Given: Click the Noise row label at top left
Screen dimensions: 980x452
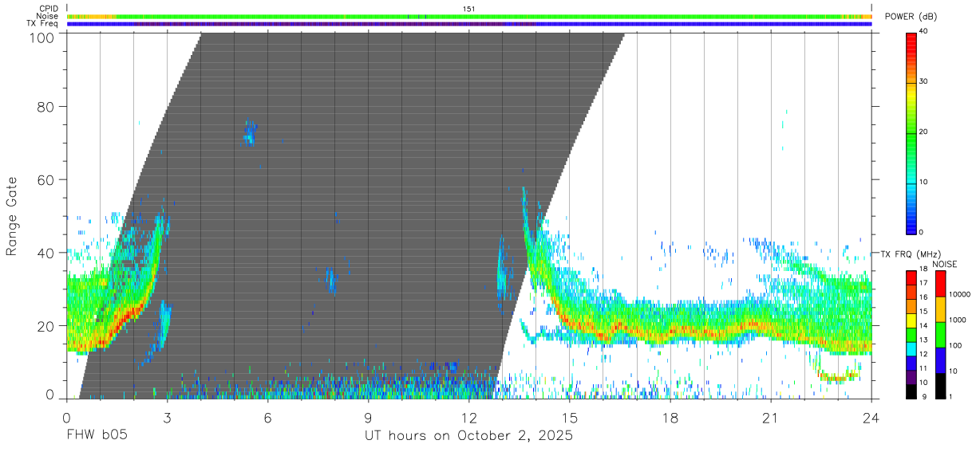Looking at the screenshot, I should pos(47,16).
